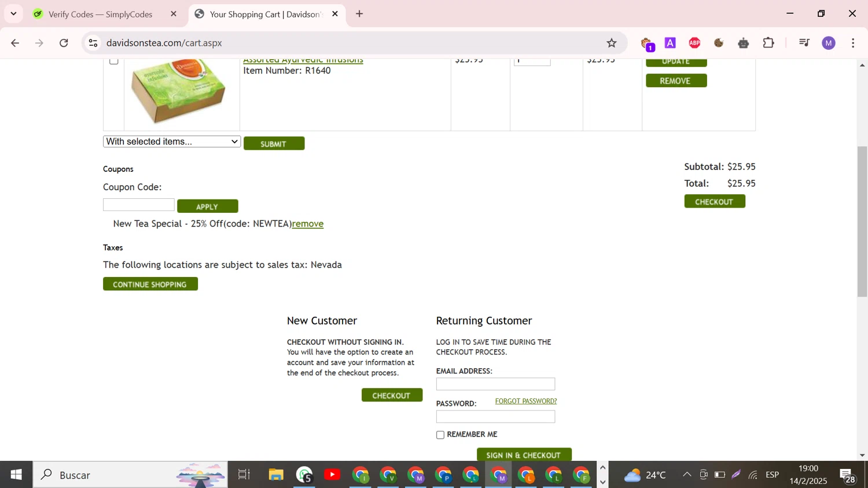Click the Password field
The image size is (868, 488).
pos(495,416)
